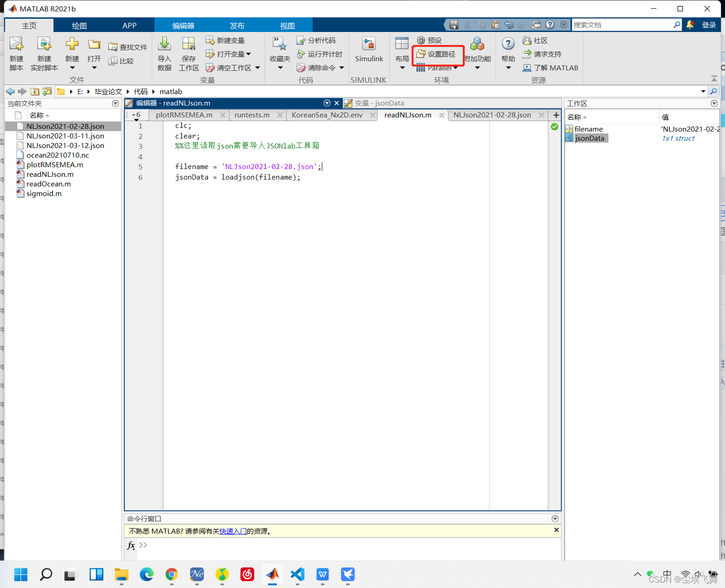
Task: Switch to the 绘图 (Plots) ribbon tab
Action: [79, 26]
